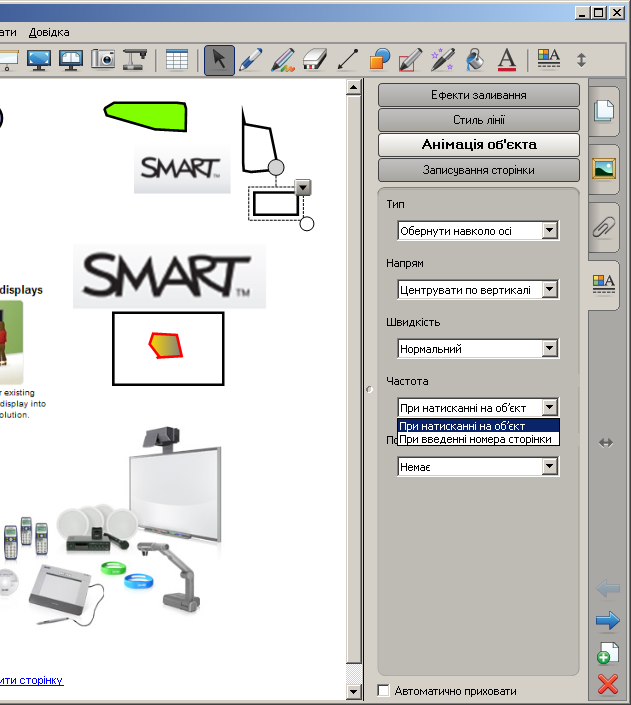Viewport: 631px width, 705px height.
Task: Select the red-outlined gradient polygon
Action: pos(166,345)
